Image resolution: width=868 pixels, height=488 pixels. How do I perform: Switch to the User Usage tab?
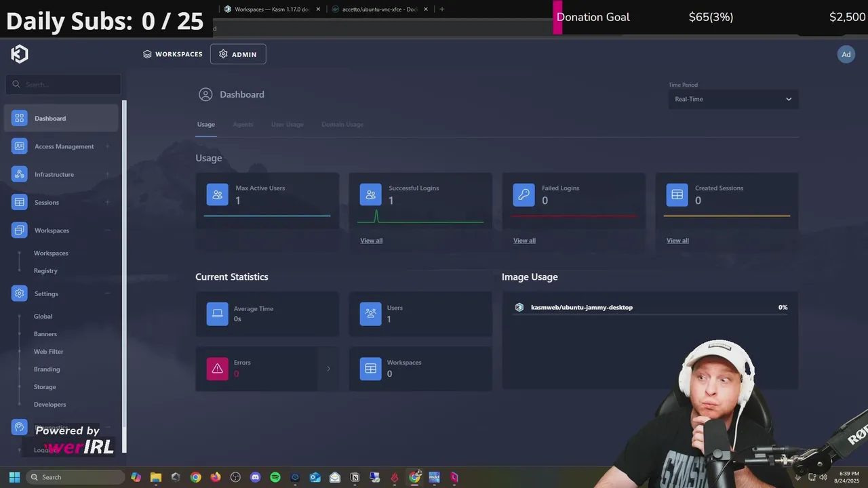288,125
